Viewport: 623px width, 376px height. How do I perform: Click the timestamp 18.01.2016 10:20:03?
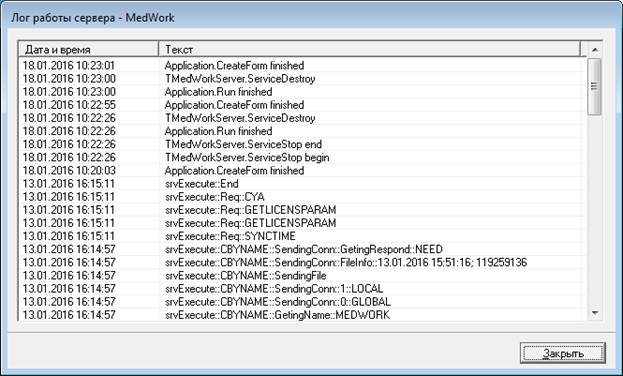pos(69,170)
